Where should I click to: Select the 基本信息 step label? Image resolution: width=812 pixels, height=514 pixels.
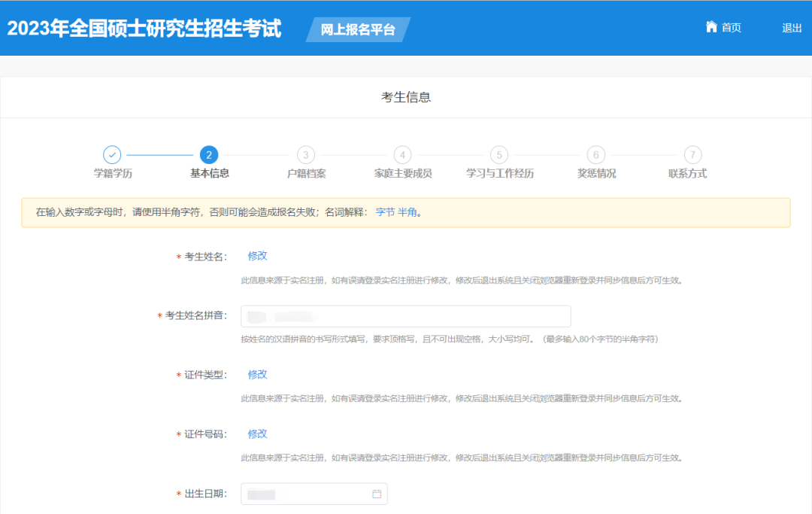[x=209, y=174]
